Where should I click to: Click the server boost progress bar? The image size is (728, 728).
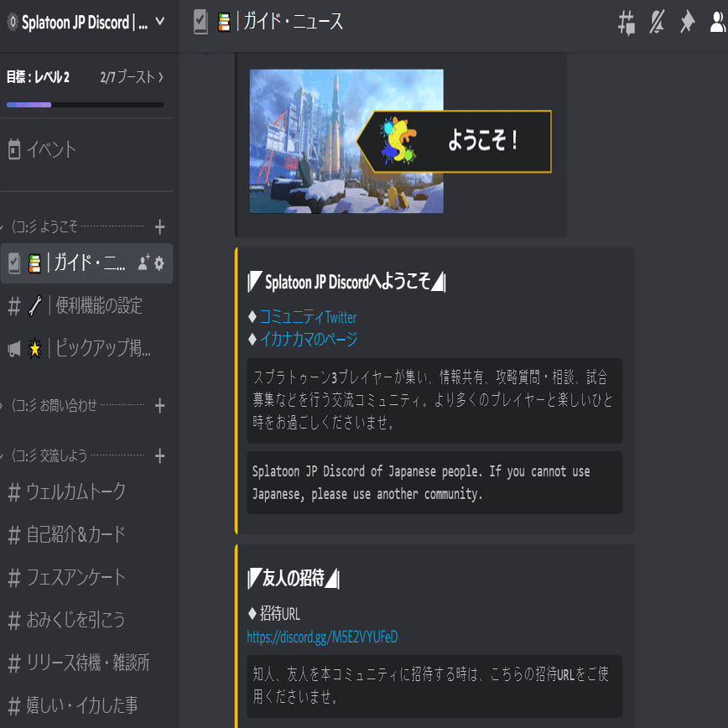[84, 105]
